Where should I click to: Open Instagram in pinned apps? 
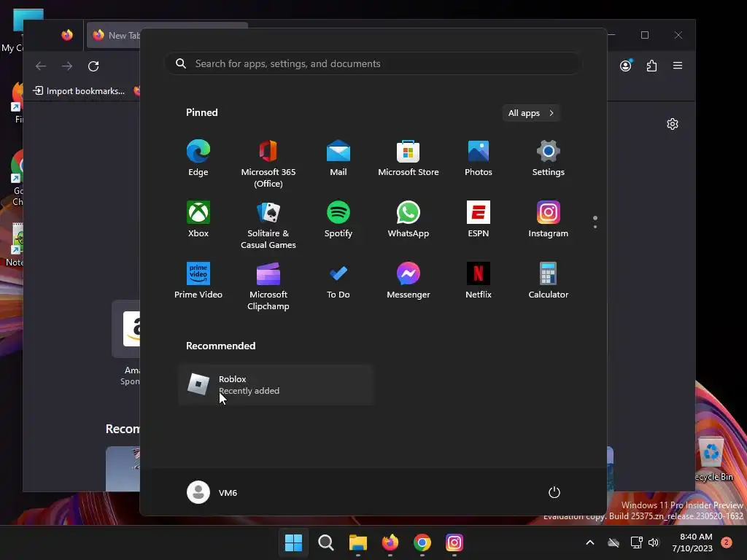[549, 219]
